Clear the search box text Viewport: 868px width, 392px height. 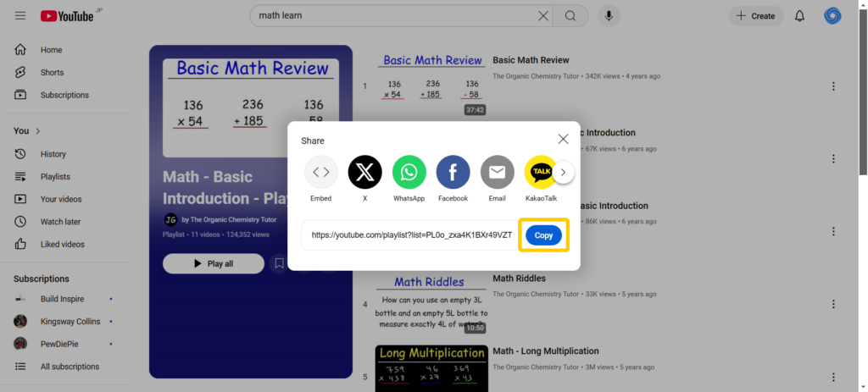(543, 16)
